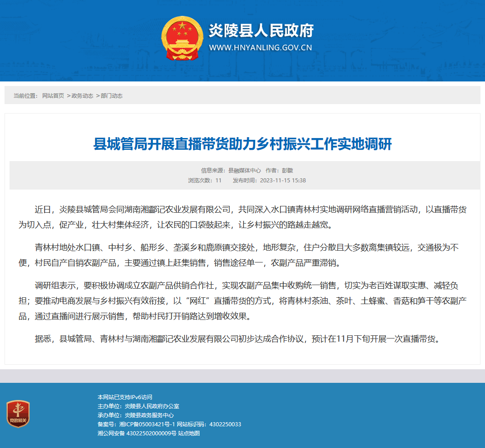Click the IPv6 support notice
This screenshot has height=448, width=485.
[x=125, y=397]
